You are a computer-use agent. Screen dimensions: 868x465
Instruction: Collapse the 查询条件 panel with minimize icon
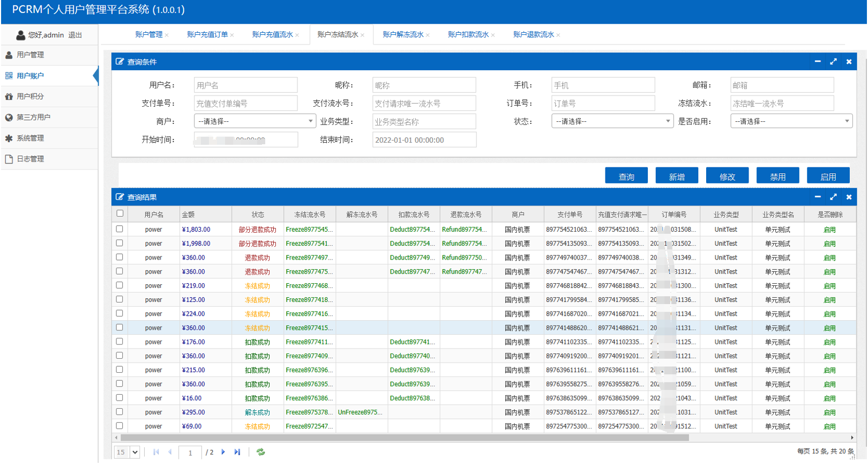pyautogui.click(x=818, y=62)
